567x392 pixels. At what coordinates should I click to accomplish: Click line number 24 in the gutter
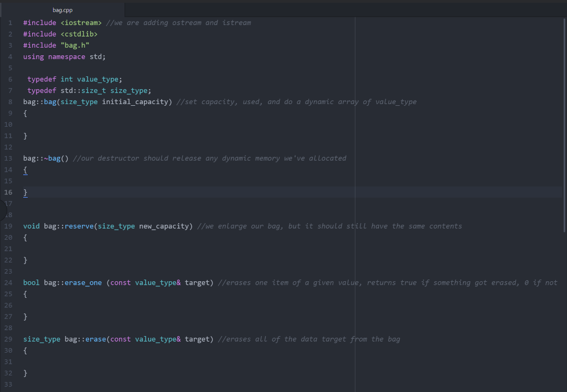click(x=8, y=282)
